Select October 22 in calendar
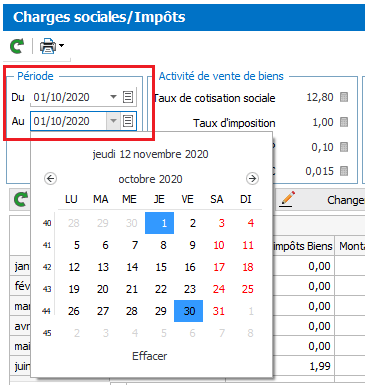 click(161, 289)
